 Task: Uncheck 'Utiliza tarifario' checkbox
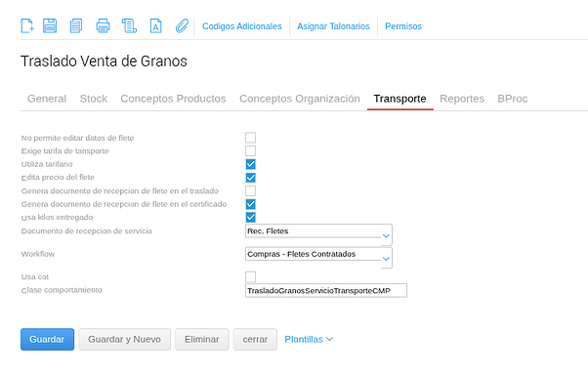[x=250, y=164]
